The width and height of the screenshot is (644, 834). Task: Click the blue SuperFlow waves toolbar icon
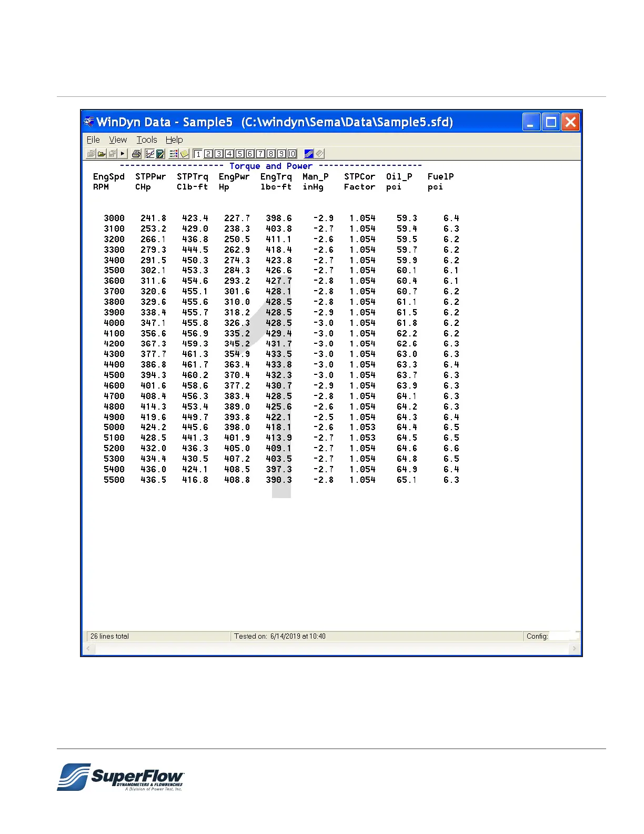tap(309, 154)
